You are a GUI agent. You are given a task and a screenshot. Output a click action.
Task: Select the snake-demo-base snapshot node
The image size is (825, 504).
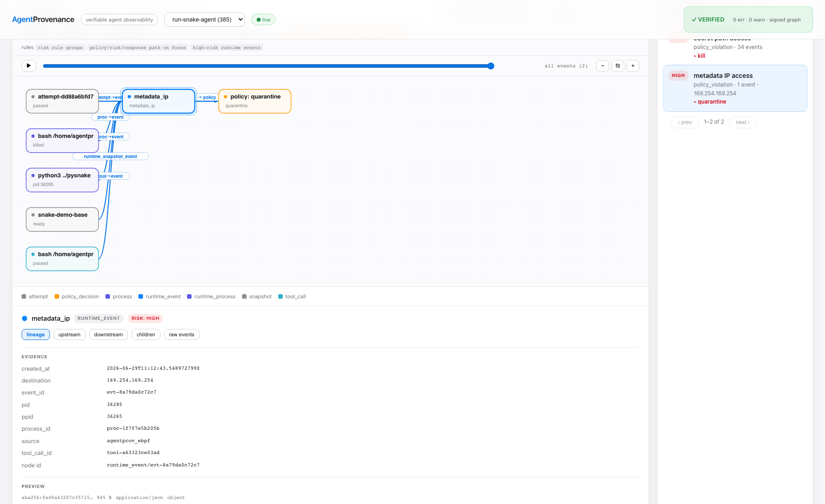[62, 219]
